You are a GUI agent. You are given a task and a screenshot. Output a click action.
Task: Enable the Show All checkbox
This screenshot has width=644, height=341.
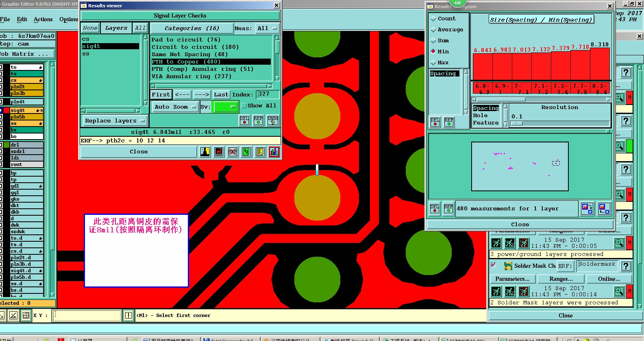tap(244, 106)
